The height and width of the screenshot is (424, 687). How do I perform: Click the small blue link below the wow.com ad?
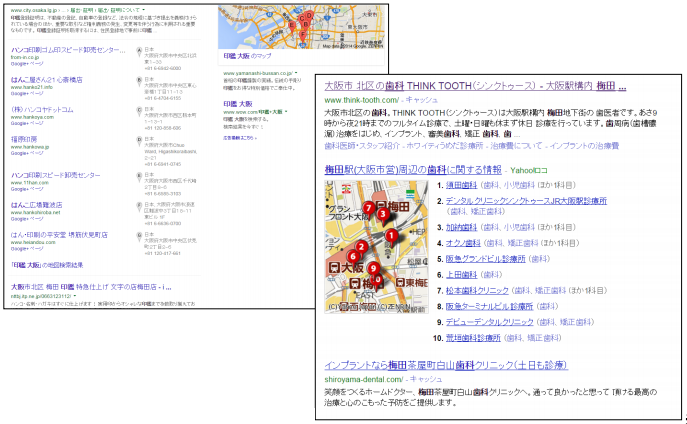click(240, 138)
